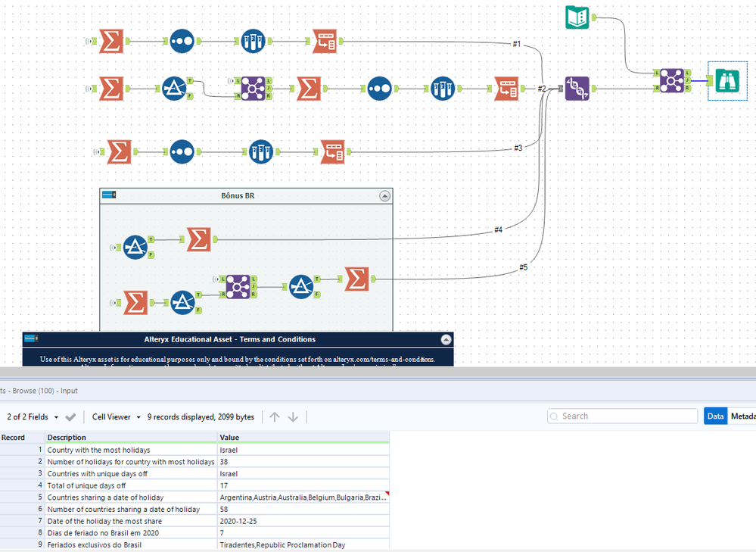Select record row number 9
This screenshot has height=552, width=756.
(23, 544)
